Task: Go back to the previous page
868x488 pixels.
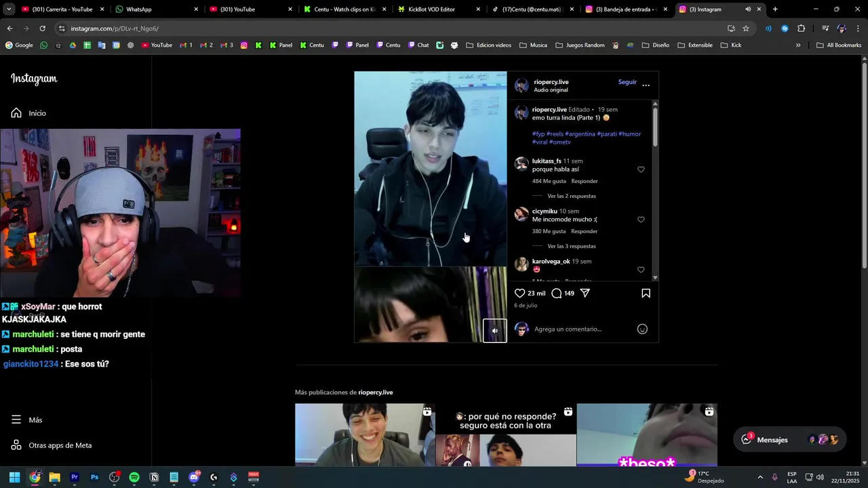Action: 9,28
